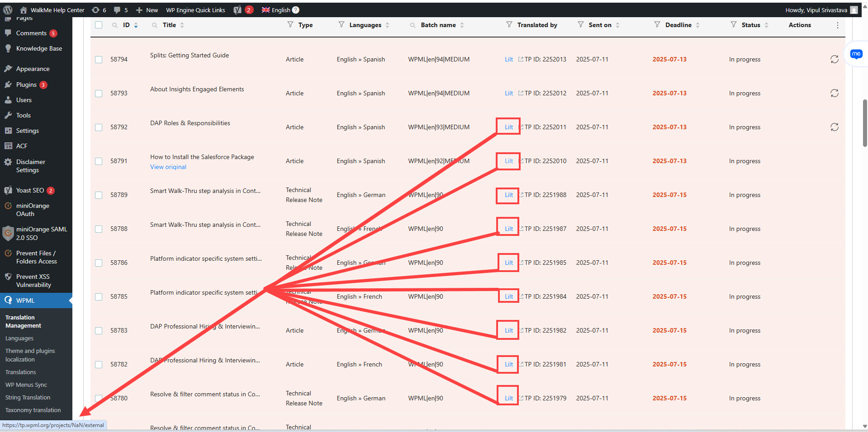The height and width of the screenshot is (432, 868).
Task: Sort by Languages column arrows
Action: click(388, 25)
